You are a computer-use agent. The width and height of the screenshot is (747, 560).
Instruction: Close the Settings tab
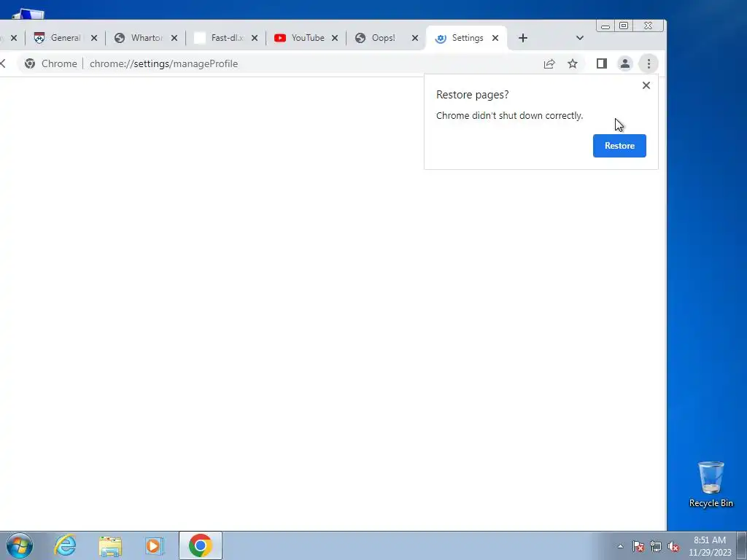coord(495,38)
